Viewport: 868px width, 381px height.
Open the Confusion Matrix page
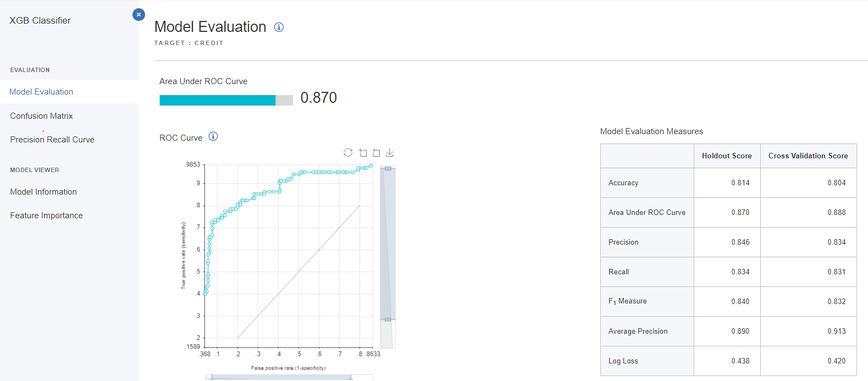tap(41, 116)
